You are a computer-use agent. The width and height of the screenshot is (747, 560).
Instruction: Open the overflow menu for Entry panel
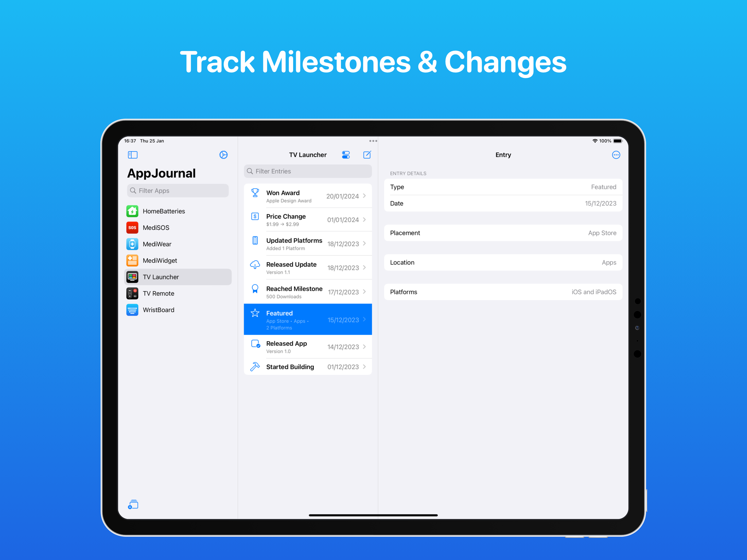616,155
